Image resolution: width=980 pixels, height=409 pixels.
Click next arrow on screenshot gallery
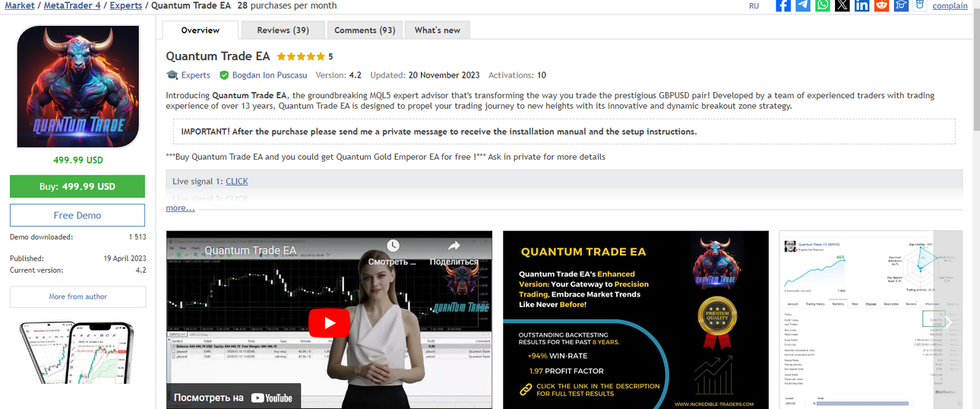pos(947,322)
